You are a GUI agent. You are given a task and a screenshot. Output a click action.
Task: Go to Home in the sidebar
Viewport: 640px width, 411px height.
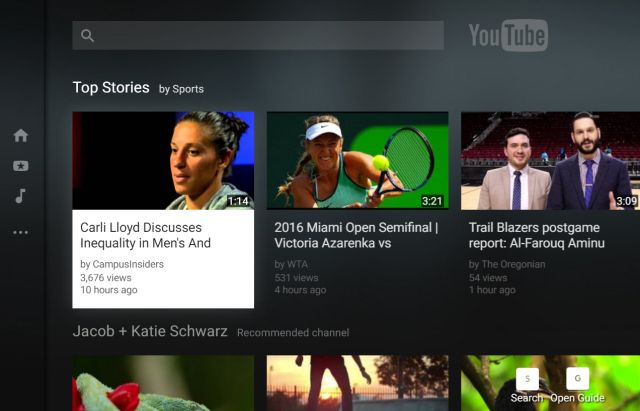click(20, 136)
